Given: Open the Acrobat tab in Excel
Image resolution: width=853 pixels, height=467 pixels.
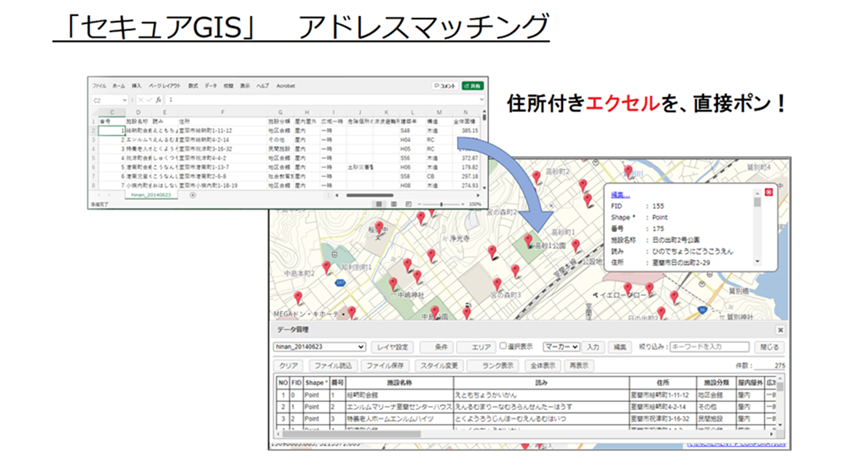Looking at the screenshot, I should coord(286,86).
